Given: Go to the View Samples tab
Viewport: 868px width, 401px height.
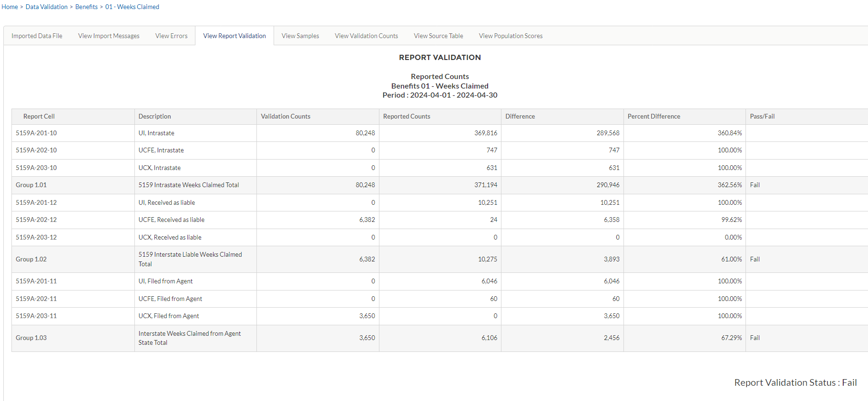Looking at the screenshot, I should pos(300,36).
